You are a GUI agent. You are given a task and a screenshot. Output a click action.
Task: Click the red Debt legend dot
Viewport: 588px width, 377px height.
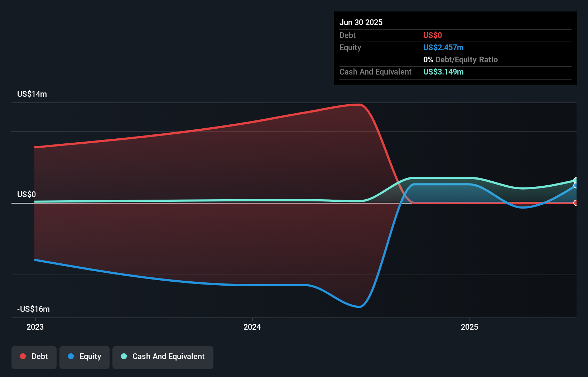(x=23, y=356)
